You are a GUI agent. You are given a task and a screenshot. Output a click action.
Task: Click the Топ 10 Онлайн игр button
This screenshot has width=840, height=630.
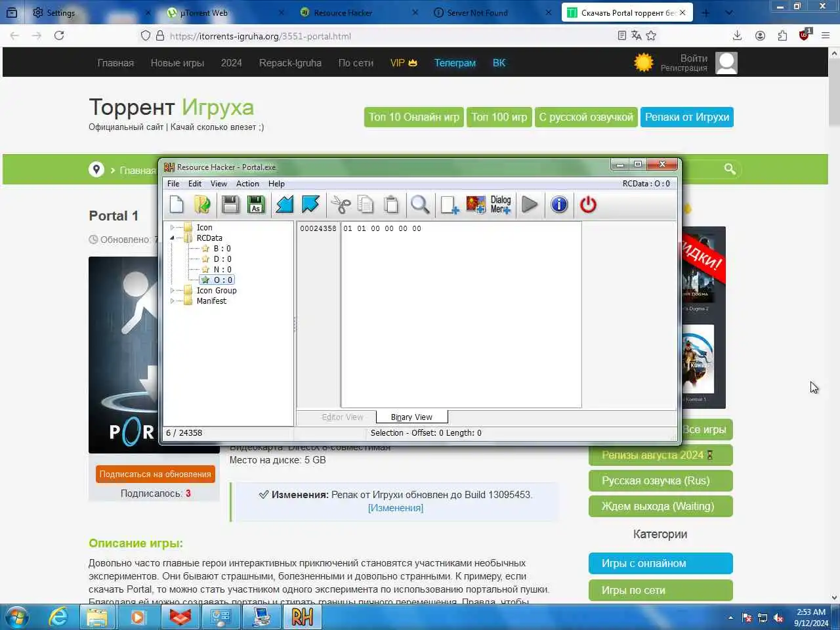414,117
